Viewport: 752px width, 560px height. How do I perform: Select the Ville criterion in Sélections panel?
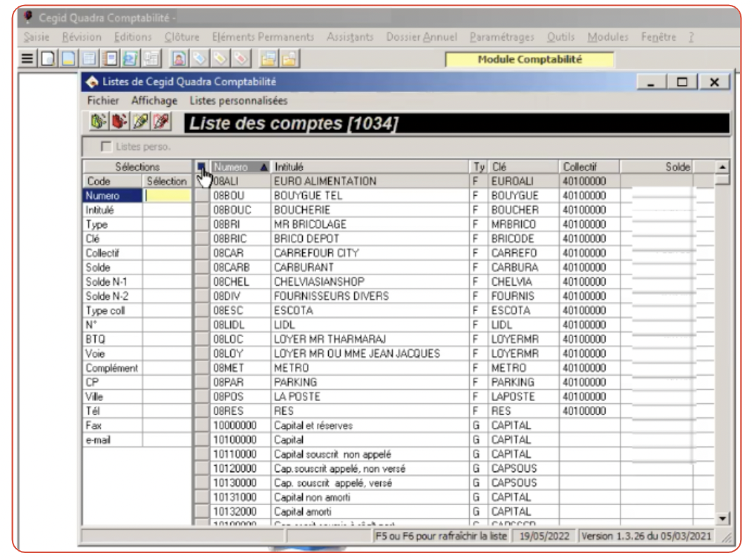[94, 397]
